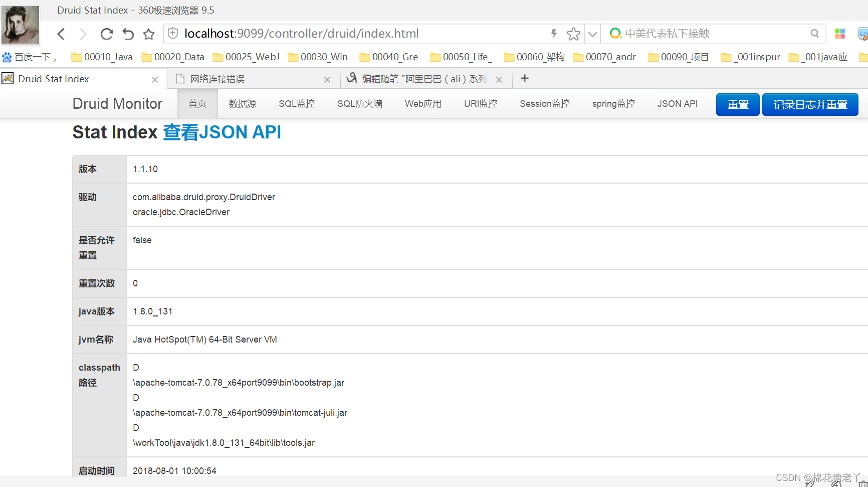Click the browser forward arrow
Viewport: 868px width, 487px height.
83,34
